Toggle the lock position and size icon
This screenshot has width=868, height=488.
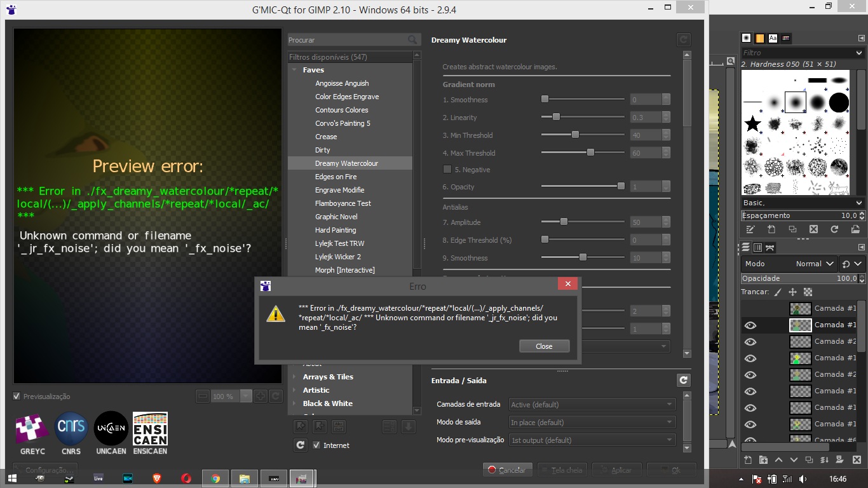click(792, 292)
